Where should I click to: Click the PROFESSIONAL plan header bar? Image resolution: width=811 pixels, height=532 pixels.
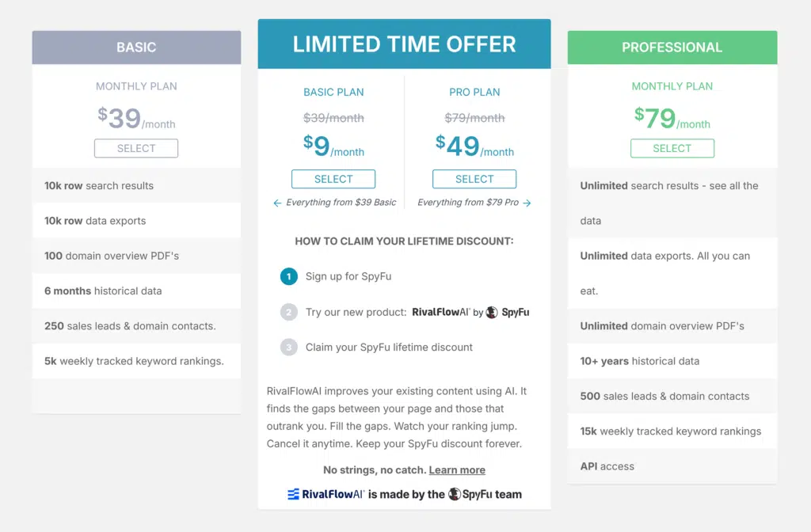click(672, 47)
